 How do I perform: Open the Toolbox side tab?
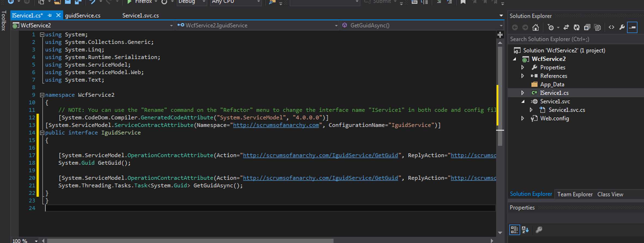(x=4, y=20)
